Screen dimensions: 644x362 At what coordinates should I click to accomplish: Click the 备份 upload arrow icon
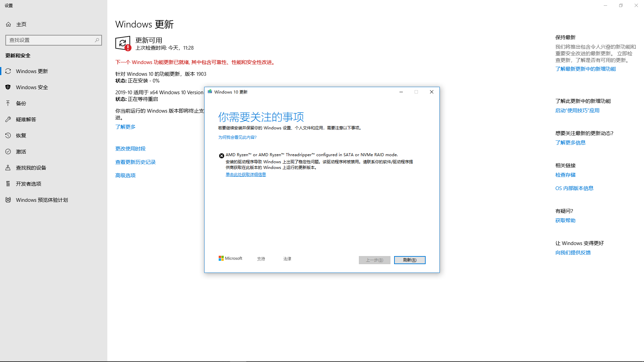8,104
